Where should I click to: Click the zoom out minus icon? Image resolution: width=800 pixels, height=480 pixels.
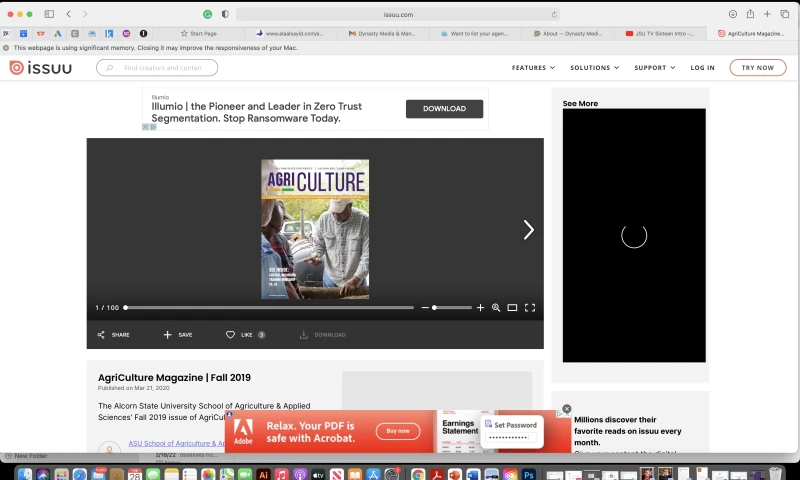pyautogui.click(x=425, y=308)
